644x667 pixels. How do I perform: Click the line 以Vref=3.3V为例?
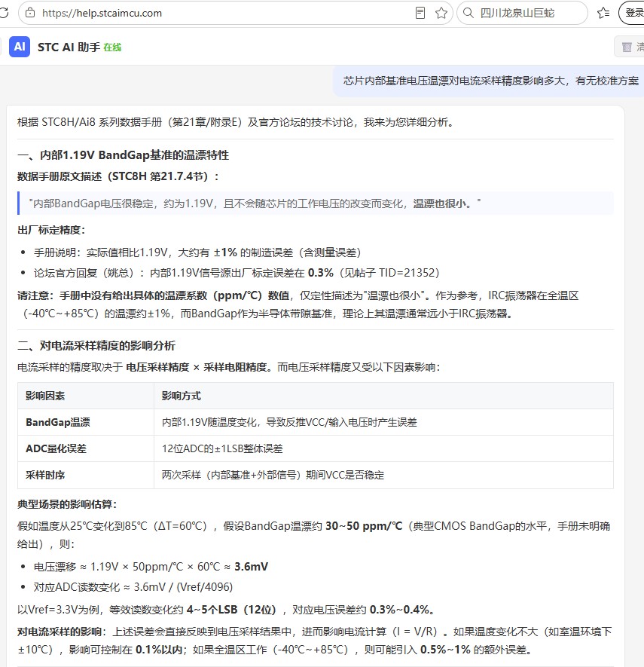227,610
